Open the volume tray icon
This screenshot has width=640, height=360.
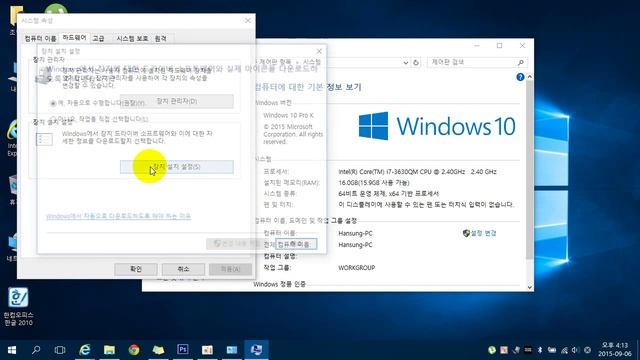pyautogui.click(x=576, y=350)
